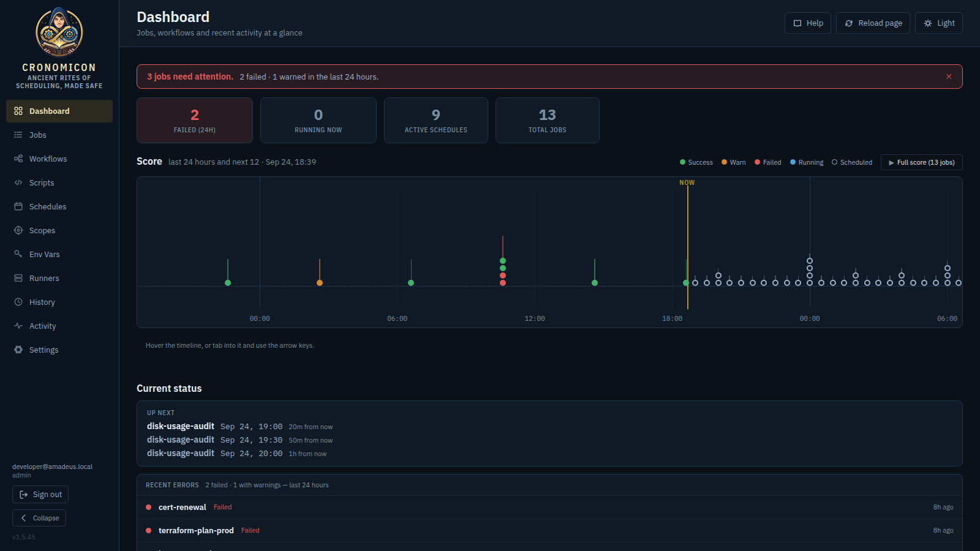Switch to Light theme
The width and height of the screenshot is (980, 551).
point(939,23)
